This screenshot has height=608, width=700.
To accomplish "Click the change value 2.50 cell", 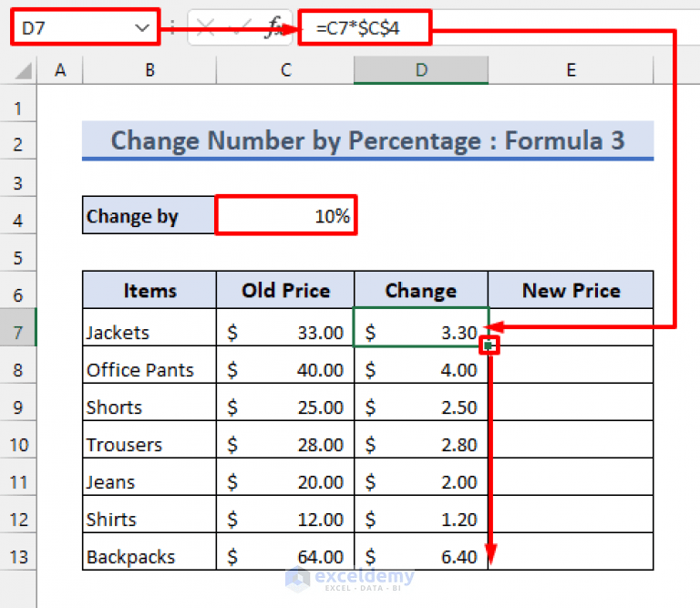I will point(421,402).
